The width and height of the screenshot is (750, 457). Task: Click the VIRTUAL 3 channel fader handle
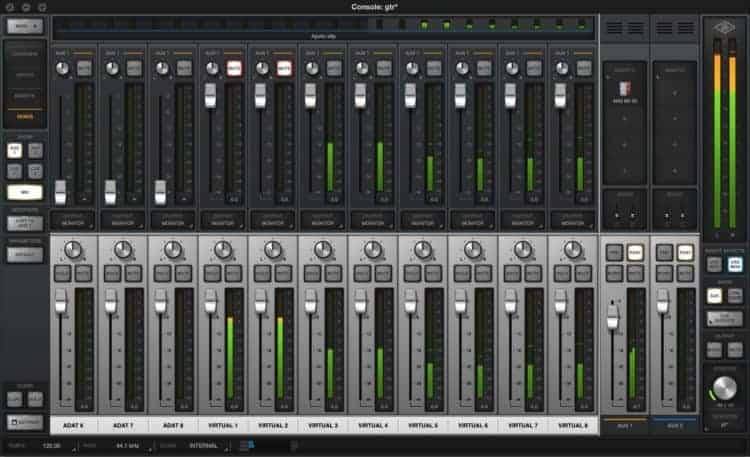pos(310,298)
